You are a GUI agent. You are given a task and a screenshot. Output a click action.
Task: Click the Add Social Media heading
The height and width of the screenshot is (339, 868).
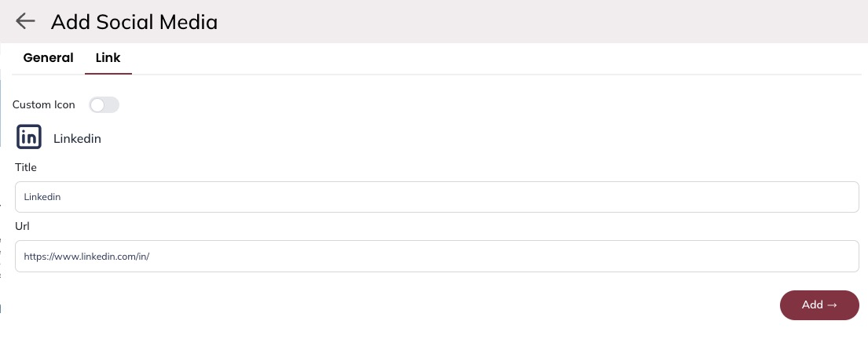tap(134, 22)
